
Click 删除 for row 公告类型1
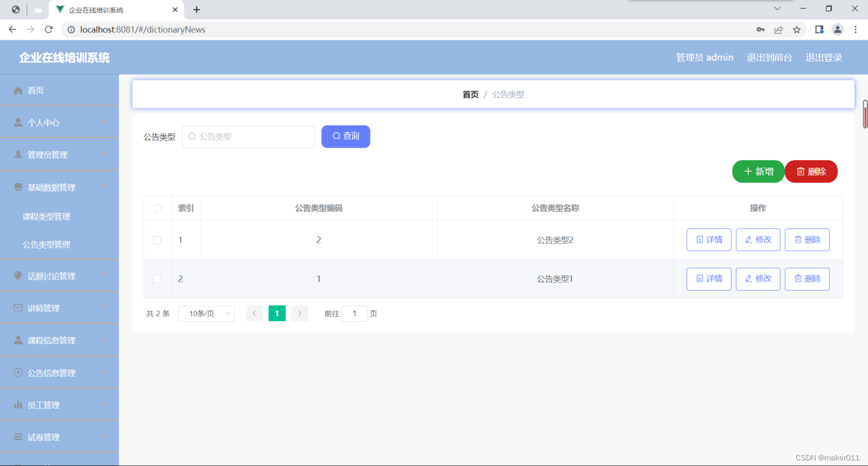[807, 279]
